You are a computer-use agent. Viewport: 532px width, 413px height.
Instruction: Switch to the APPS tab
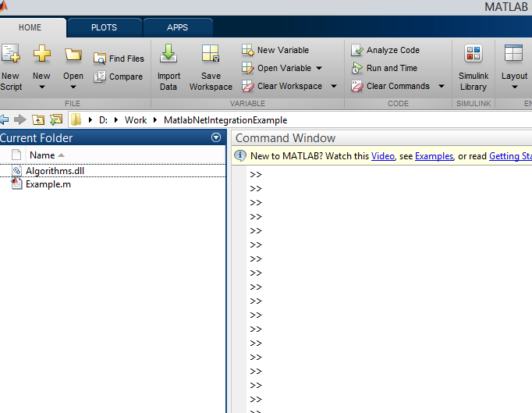pos(177,27)
